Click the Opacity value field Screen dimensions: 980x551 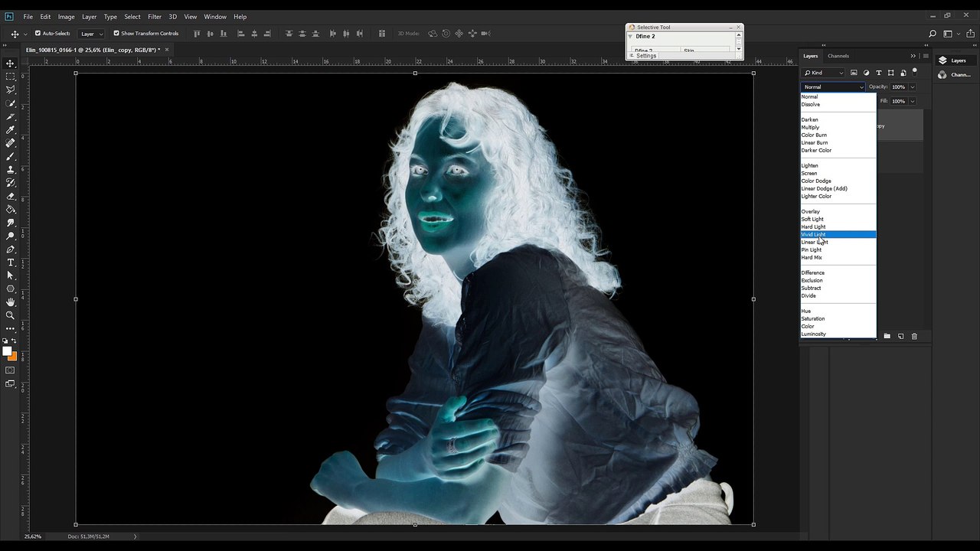[x=899, y=87]
